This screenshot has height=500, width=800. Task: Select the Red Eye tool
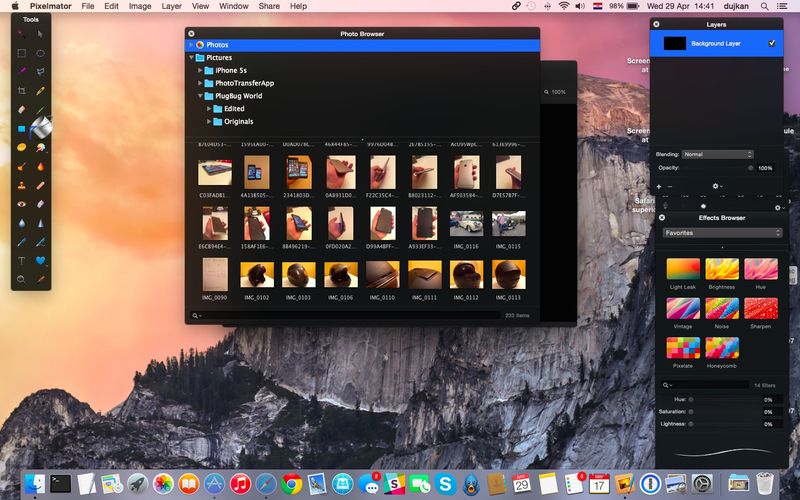point(21,204)
